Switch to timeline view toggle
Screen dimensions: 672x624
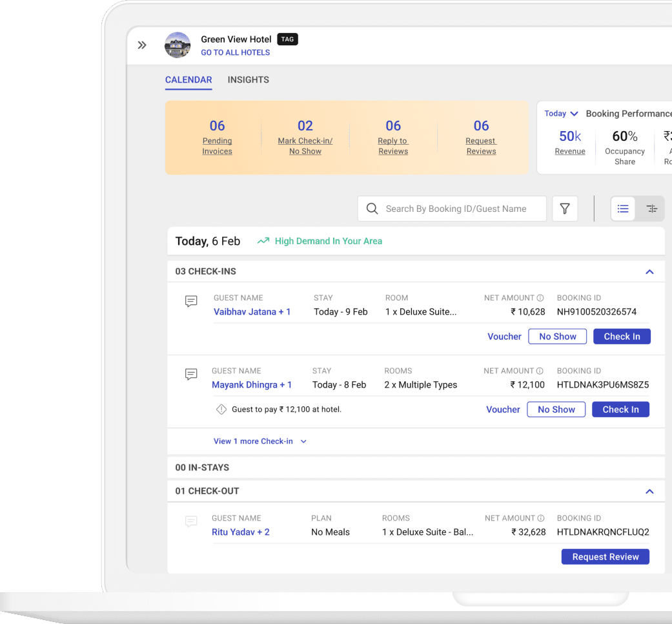click(652, 209)
